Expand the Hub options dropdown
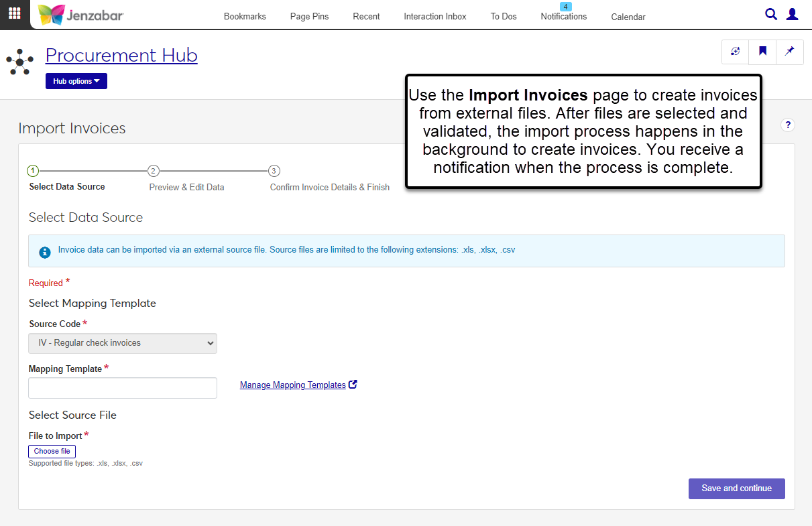This screenshot has width=812, height=526. [x=76, y=81]
